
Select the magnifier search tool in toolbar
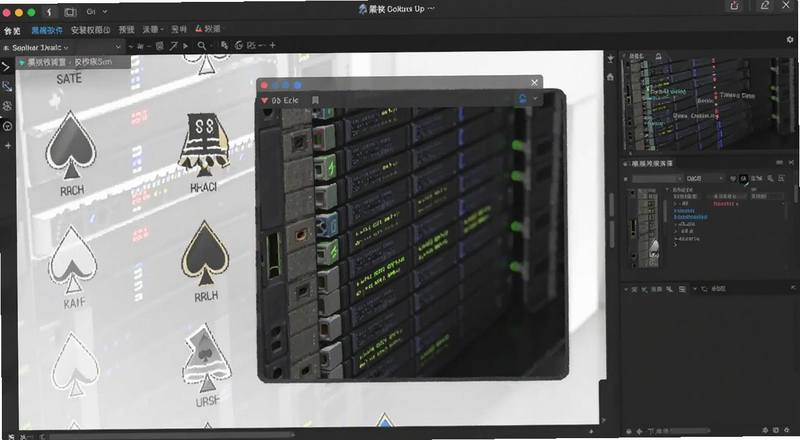pyautogui.click(x=202, y=46)
